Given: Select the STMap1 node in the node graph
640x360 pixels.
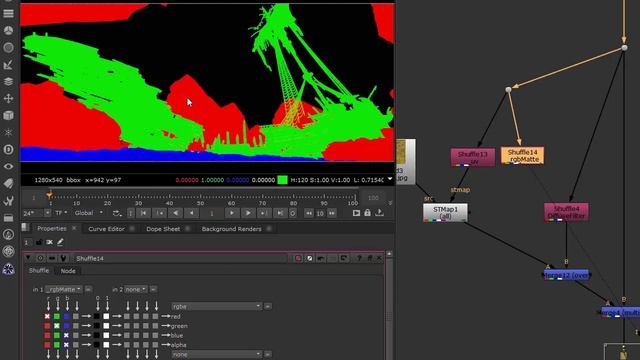Looking at the screenshot, I should tap(445, 212).
